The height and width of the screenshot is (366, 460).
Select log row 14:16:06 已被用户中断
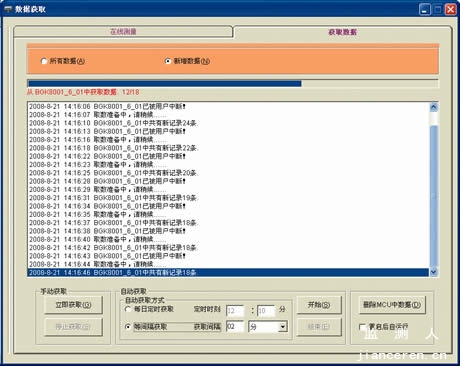pos(228,106)
